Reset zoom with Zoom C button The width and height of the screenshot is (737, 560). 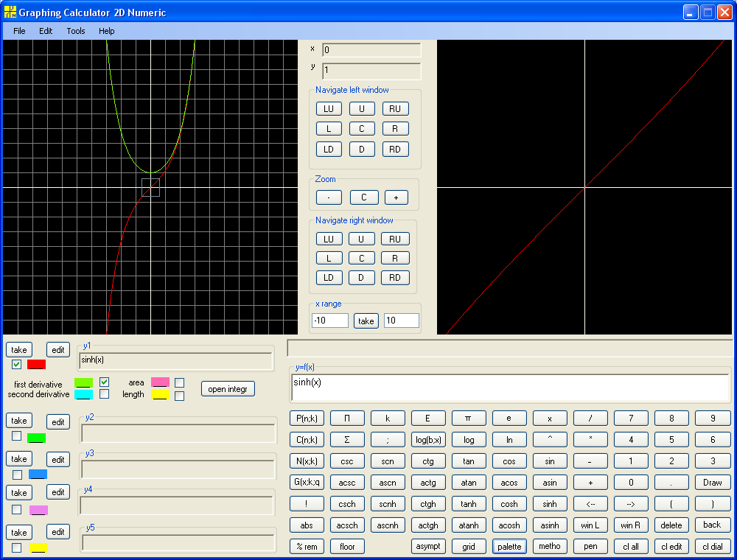coord(364,197)
